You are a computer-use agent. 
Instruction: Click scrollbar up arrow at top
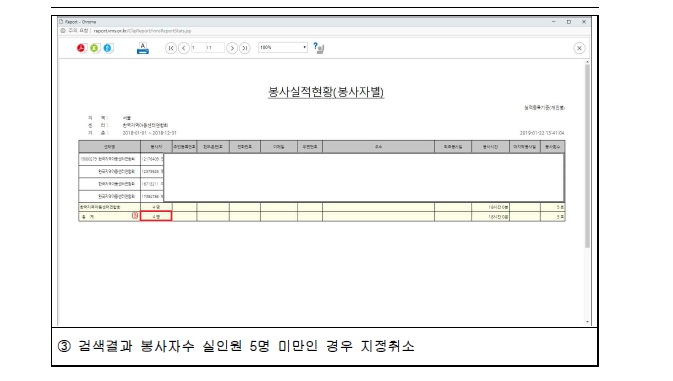[x=587, y=63]
